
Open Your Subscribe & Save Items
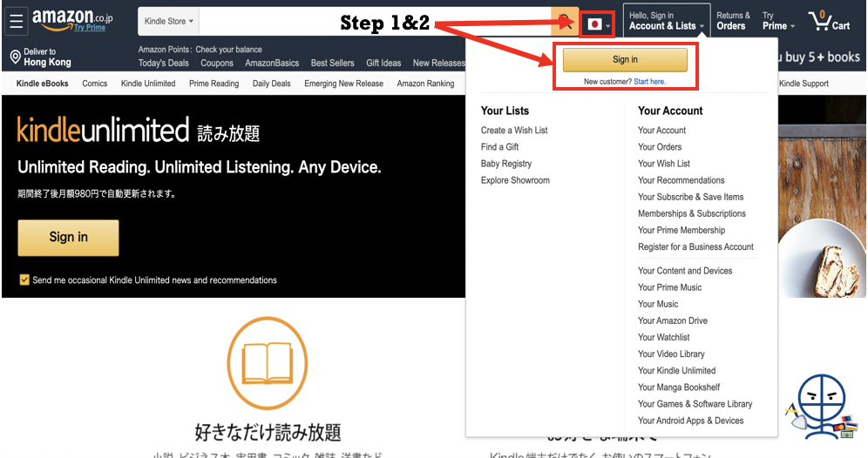pos(690,197)
